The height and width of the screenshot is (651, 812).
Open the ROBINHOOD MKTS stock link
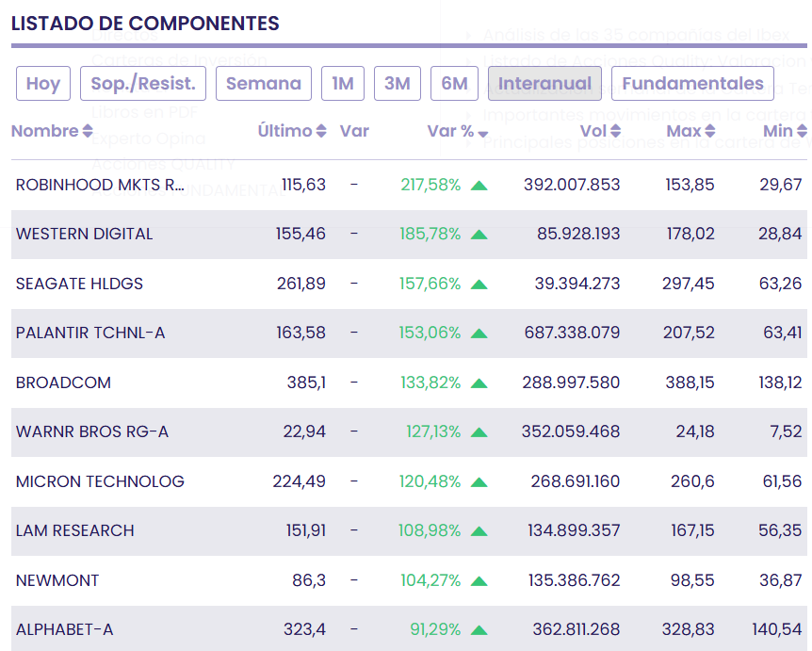pos(100,185)
